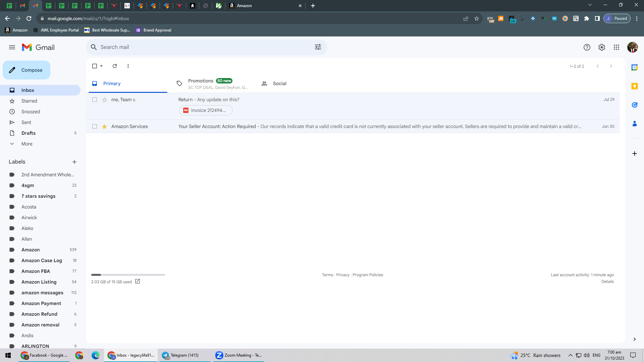Viewport: 644px width, 362px height.
Task: Open the AWL Employee Portal bookmark
Action: pyautogui.click(x=56, y=30)
